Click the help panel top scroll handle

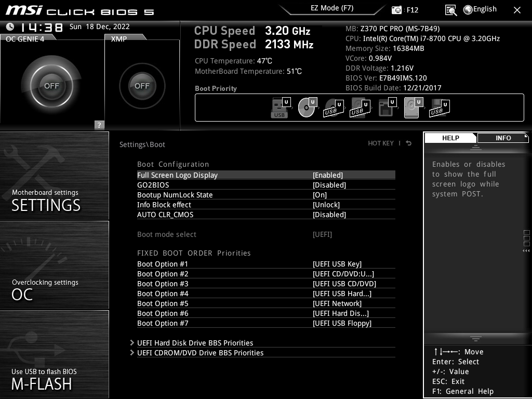point(476,147)
